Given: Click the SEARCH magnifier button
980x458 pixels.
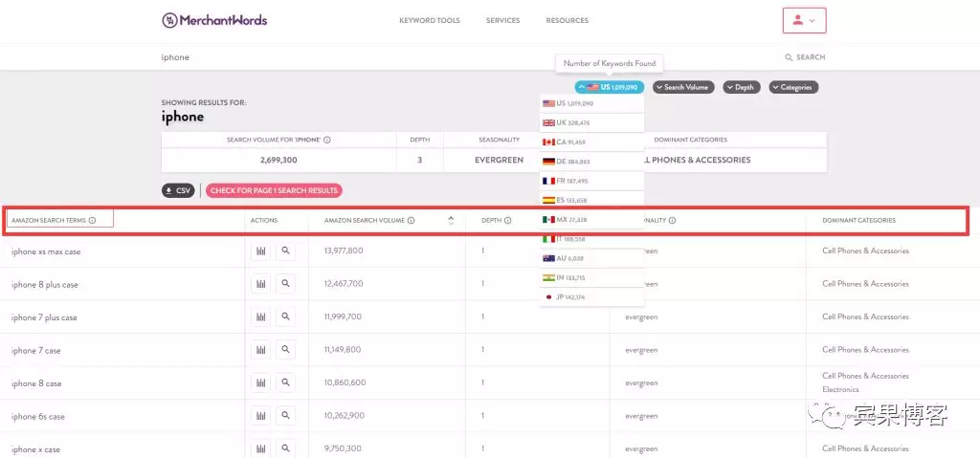Looking at the screenshot, I should (x=805, y=57).
